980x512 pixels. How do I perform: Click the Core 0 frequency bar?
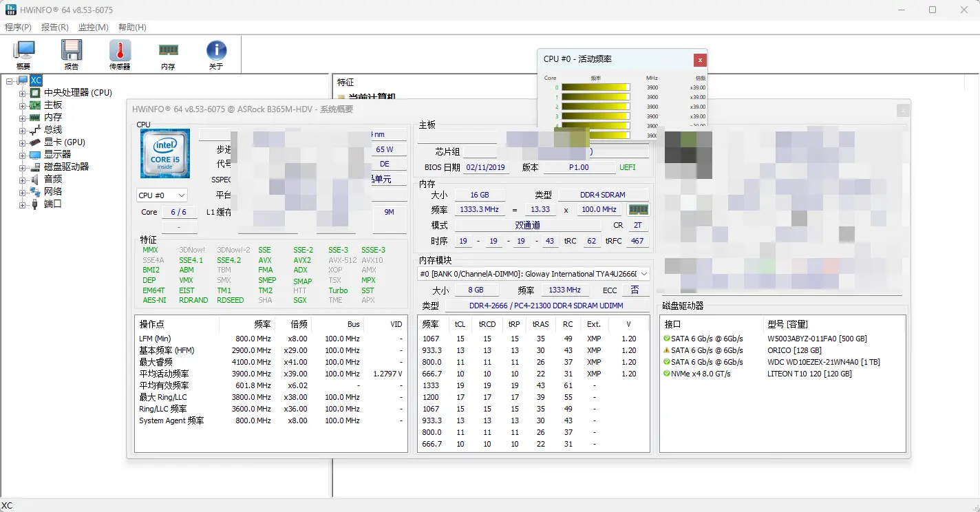(x=595, y=87)
